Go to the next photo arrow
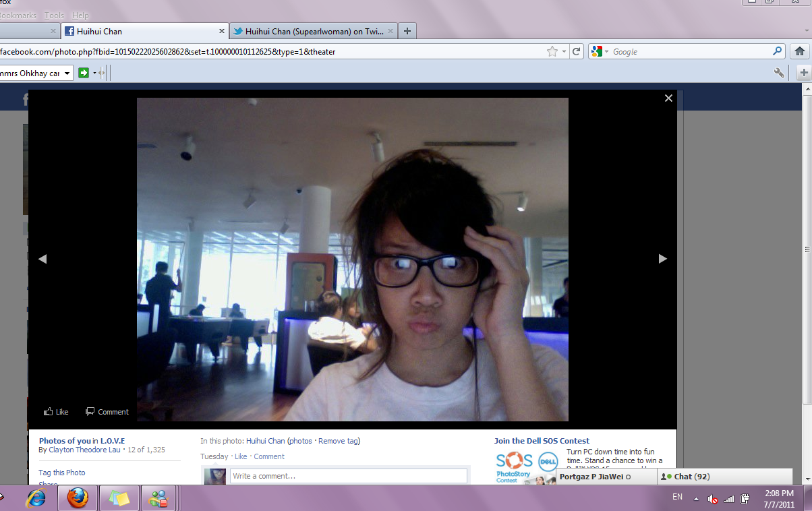 pos(662,259)
